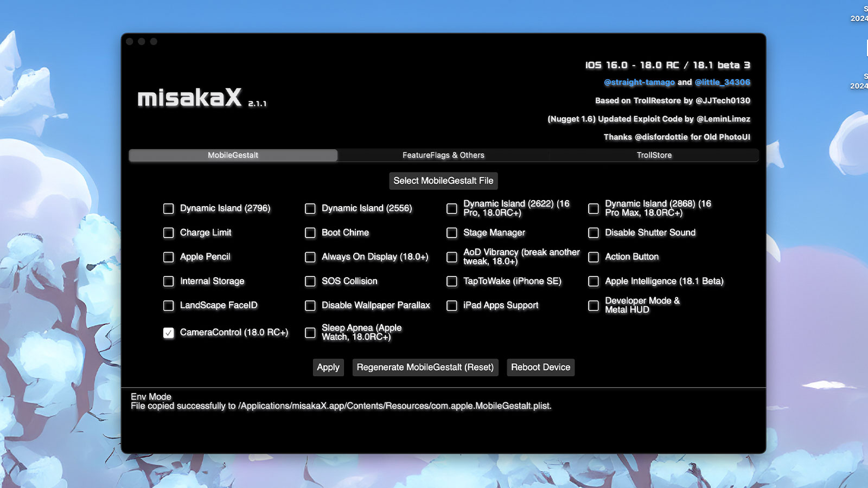Viewport: 868px width, 488px height.
Task: Enable iPad Apps Support checkbox
Action: (452, 306)
